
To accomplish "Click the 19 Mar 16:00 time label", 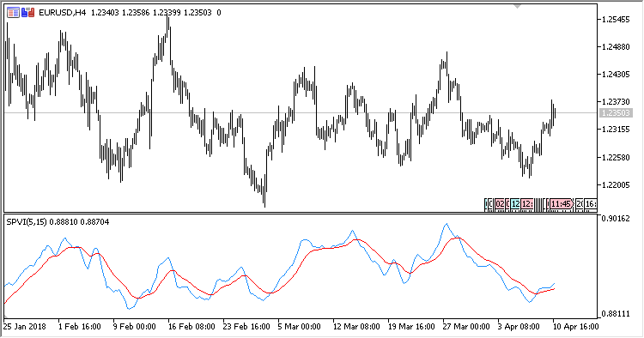I will (411, 327).
